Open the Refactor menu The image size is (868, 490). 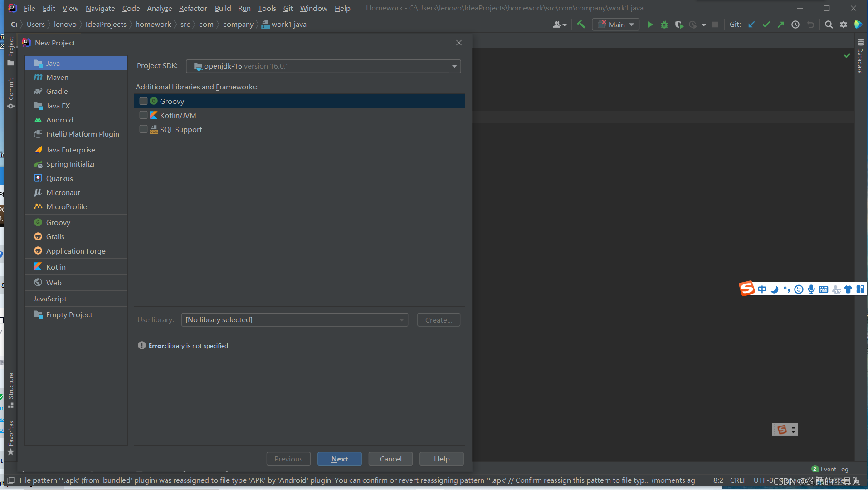[x=193, y=8]
